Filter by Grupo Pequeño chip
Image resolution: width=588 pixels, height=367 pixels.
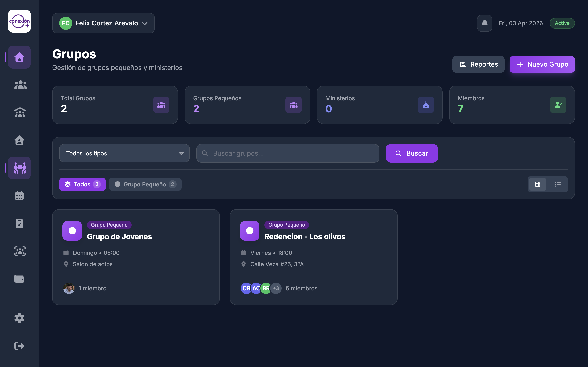pyautogui.click(x=145, y=184)
